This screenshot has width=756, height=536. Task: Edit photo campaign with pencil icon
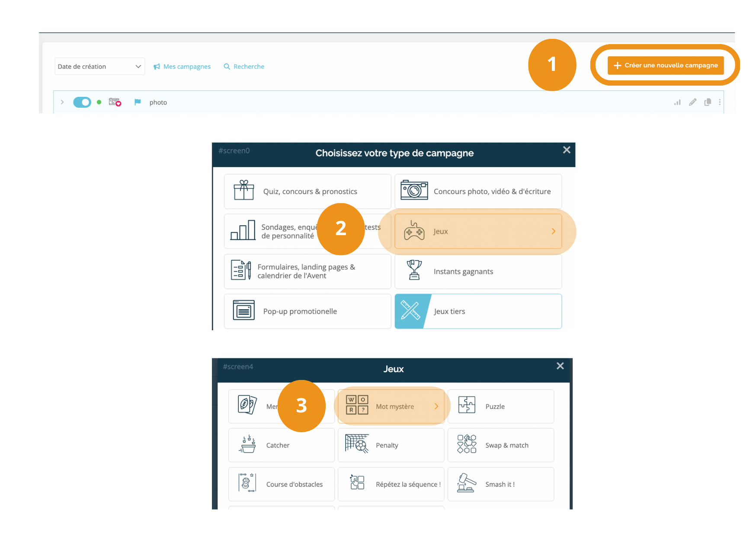(x=693, y=102)
